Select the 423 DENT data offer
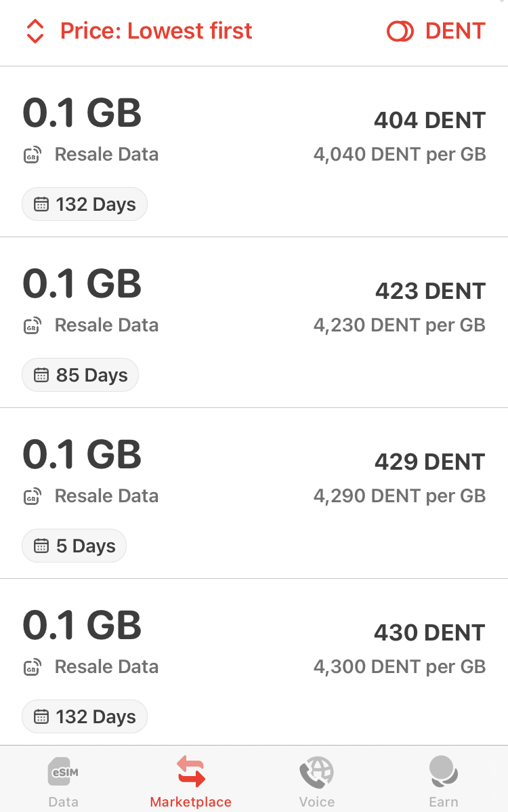 pos(254,323)
